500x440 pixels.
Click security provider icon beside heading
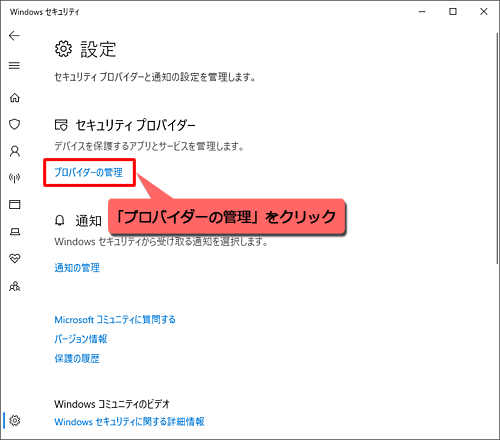[61, 125]
